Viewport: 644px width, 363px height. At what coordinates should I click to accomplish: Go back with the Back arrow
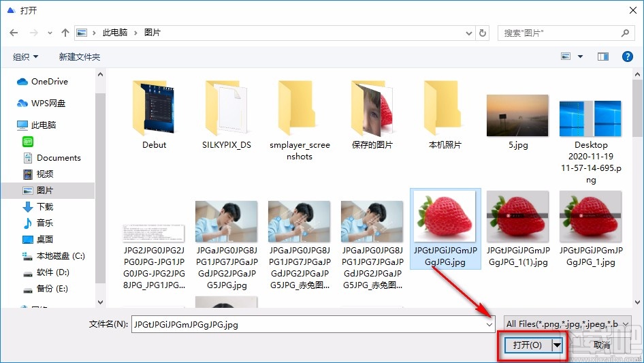coord(14,33)
